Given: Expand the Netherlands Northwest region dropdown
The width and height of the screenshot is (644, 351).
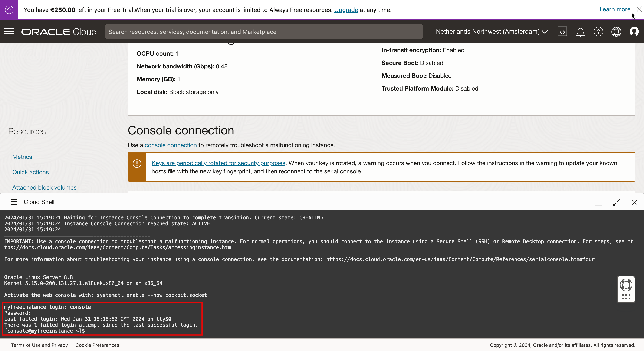Looking at the screenshot, I should click(492, 32).
